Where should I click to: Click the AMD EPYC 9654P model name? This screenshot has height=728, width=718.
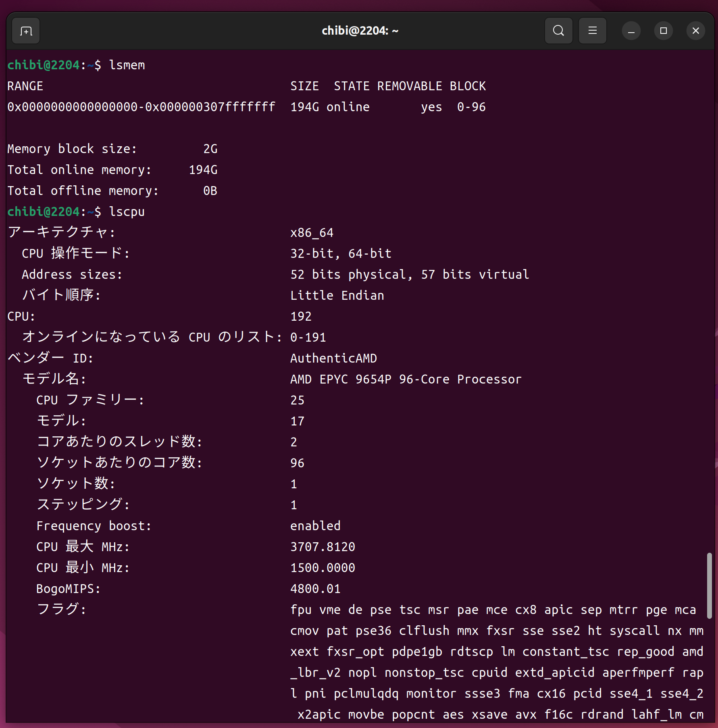click(406, 379)
